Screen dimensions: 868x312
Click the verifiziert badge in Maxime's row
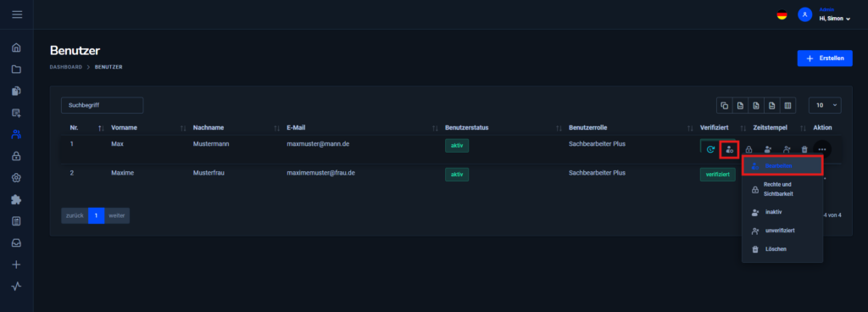click(x=717, y=175)
